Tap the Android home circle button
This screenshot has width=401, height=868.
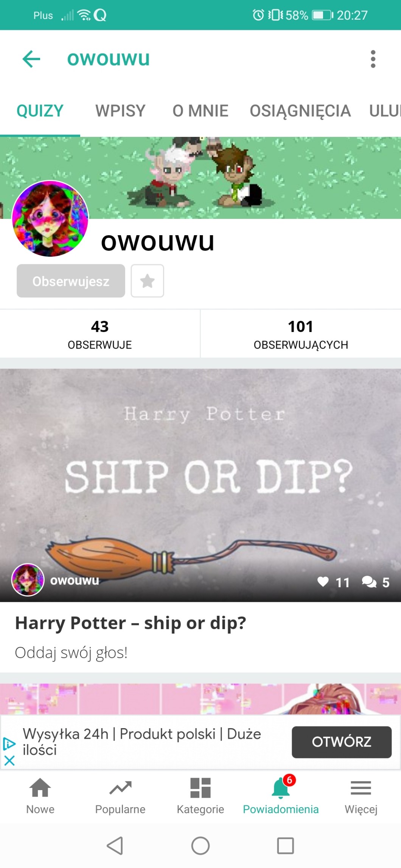(x=201, y=846)
